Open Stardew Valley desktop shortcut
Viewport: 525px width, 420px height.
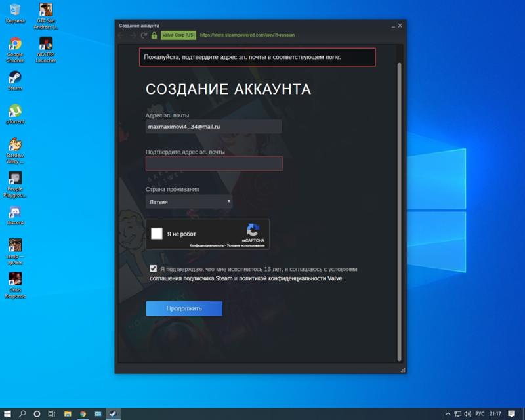15,151
